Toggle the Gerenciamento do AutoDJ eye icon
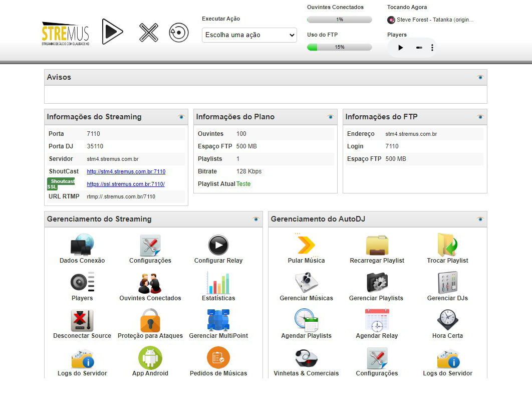Viewport: 532px width, 412px height. (x=480, y=219)
